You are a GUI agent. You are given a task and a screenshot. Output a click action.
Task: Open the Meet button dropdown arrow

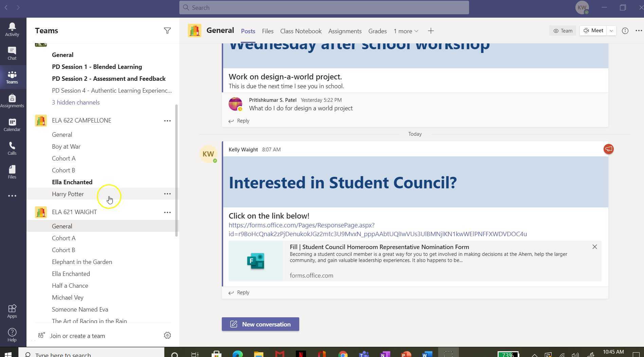[611, 31]
